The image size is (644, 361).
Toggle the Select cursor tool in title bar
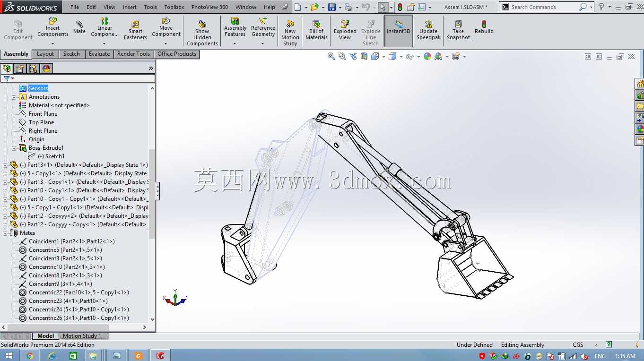(383, 7)
